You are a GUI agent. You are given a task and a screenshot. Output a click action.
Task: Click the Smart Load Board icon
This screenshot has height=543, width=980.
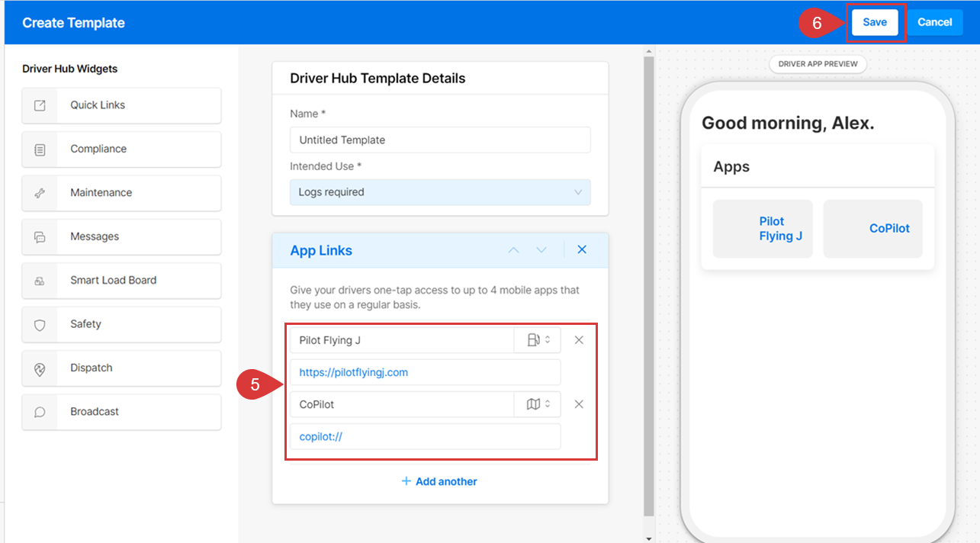tap(40, 281)
